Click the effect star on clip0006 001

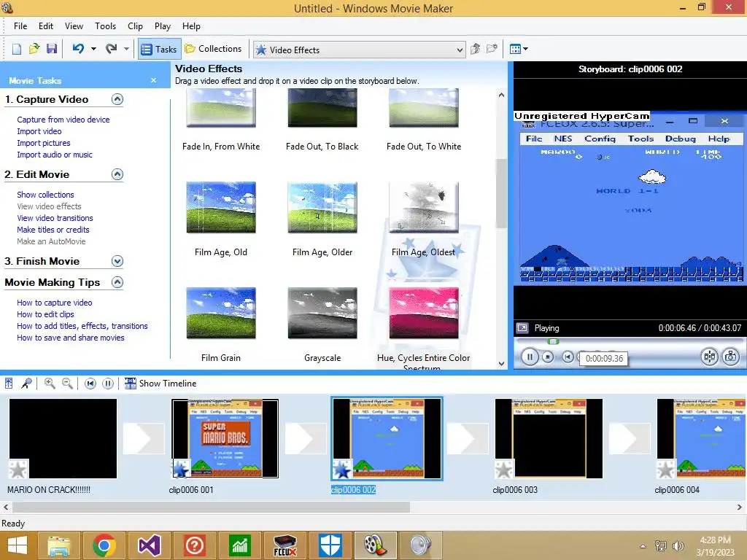pyautogui.click(x=181, y=469)
